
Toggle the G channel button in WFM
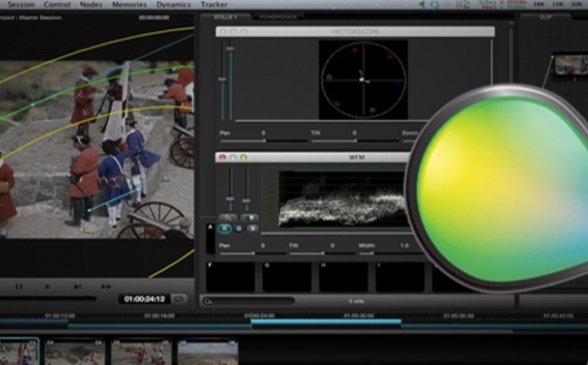[x=239, y=229]
